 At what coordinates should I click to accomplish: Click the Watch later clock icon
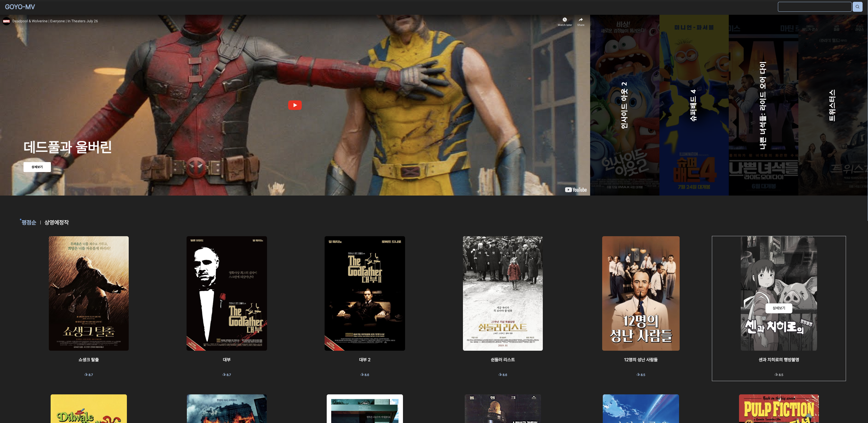pos(565,20)
